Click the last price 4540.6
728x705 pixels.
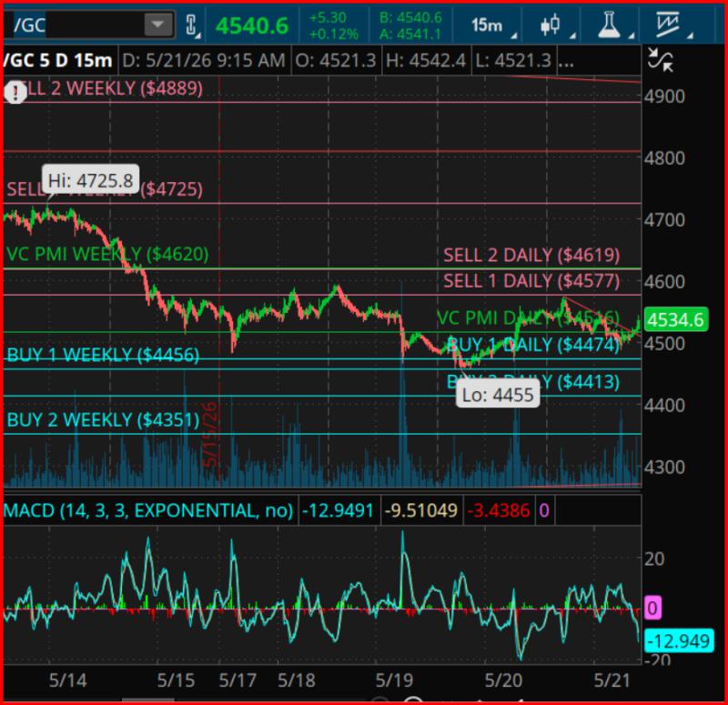(252, 25)
